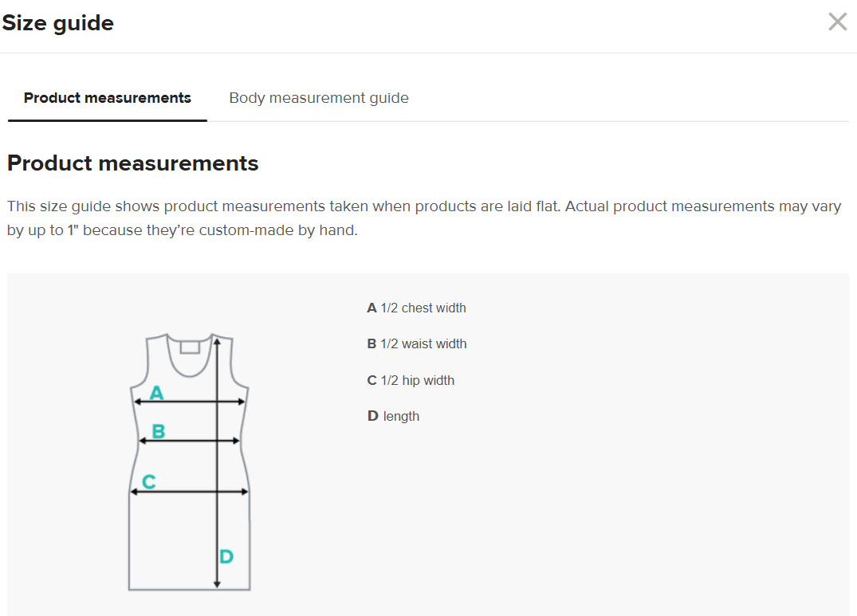Click the teal letter C on the dress
857x616 pixels.
click(148, 481)
